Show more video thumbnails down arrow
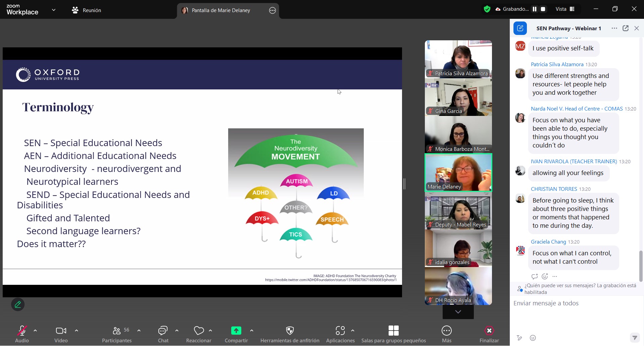 458,312
